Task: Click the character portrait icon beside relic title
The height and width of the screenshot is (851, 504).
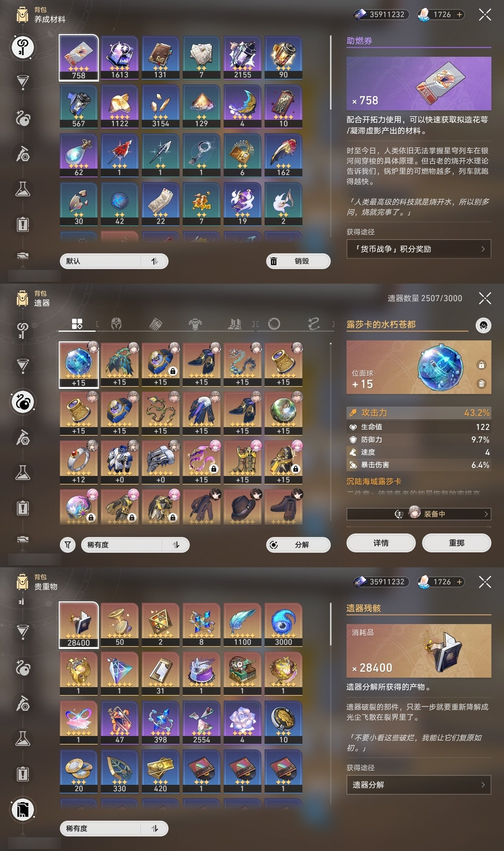Action: 483,325
